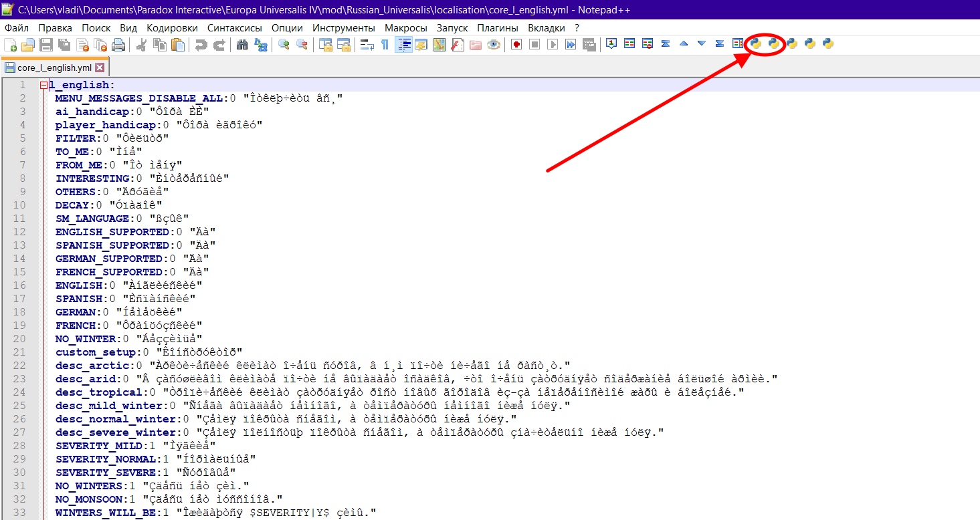Undo the last edit with the toolbar arrow

click(x=201, y=45)
